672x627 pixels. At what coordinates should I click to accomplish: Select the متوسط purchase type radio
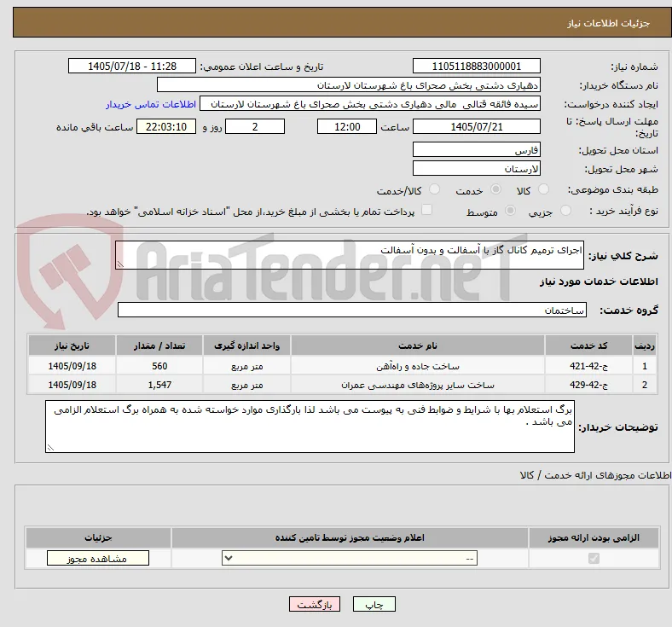tap(510, 211)
